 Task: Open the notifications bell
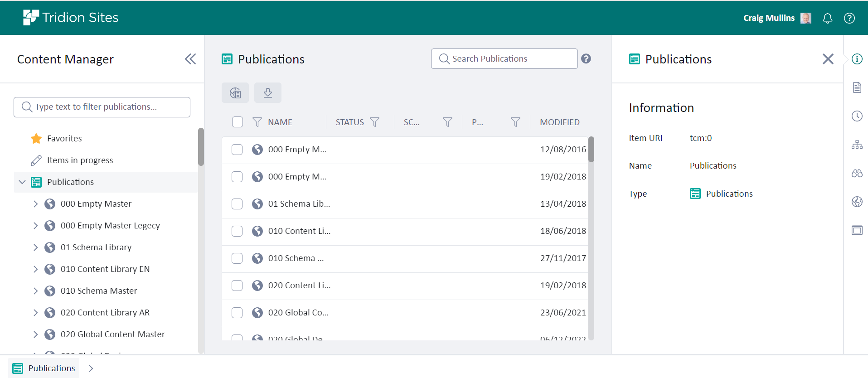click(x=828, y=18)
